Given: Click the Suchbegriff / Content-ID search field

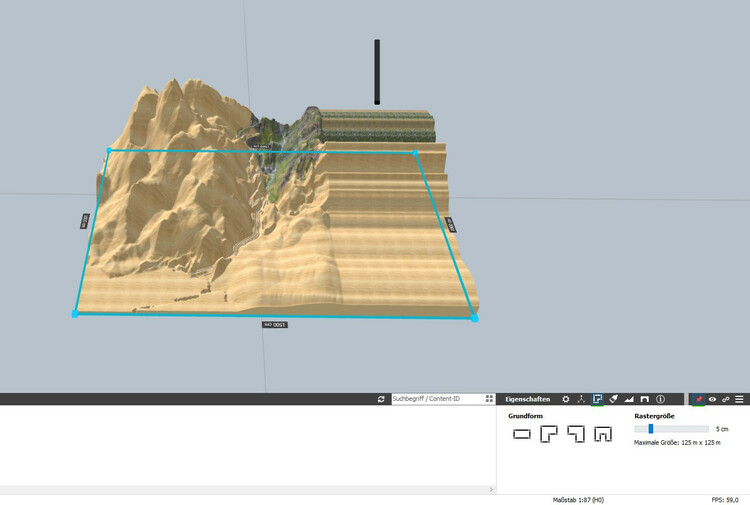Looking at the screenshot, I should tap(435, 399).
